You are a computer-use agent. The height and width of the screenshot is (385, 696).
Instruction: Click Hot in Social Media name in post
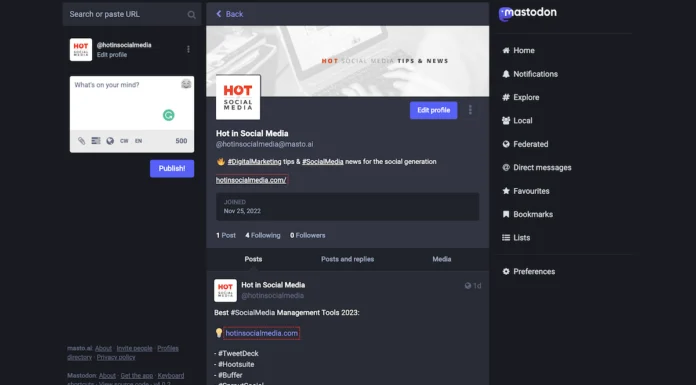pos(273,285)
